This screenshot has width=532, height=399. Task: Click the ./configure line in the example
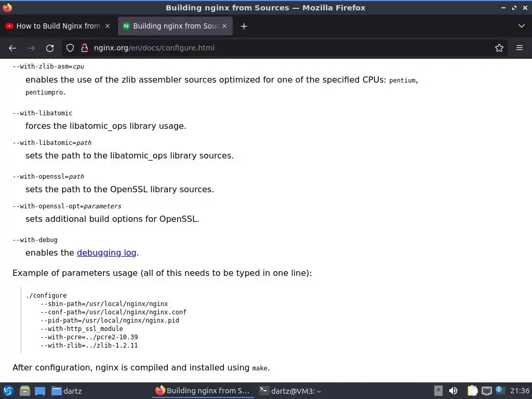pyautogui.click(x=46, y=296)
